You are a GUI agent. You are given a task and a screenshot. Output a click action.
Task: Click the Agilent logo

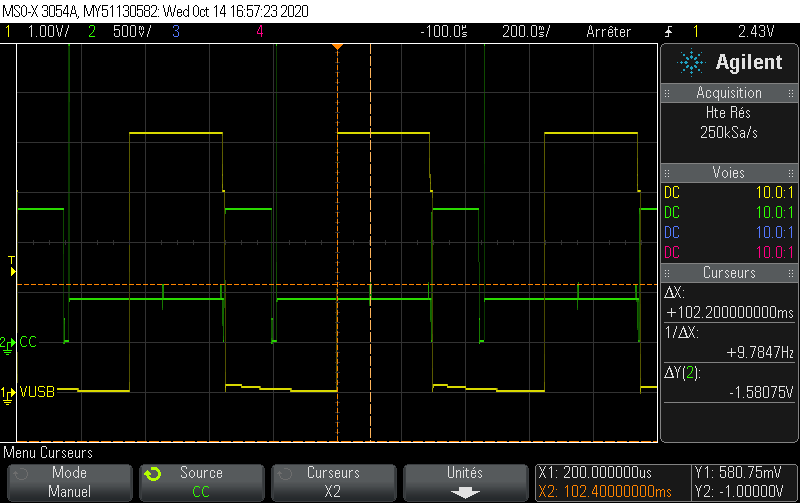[730, 62]
